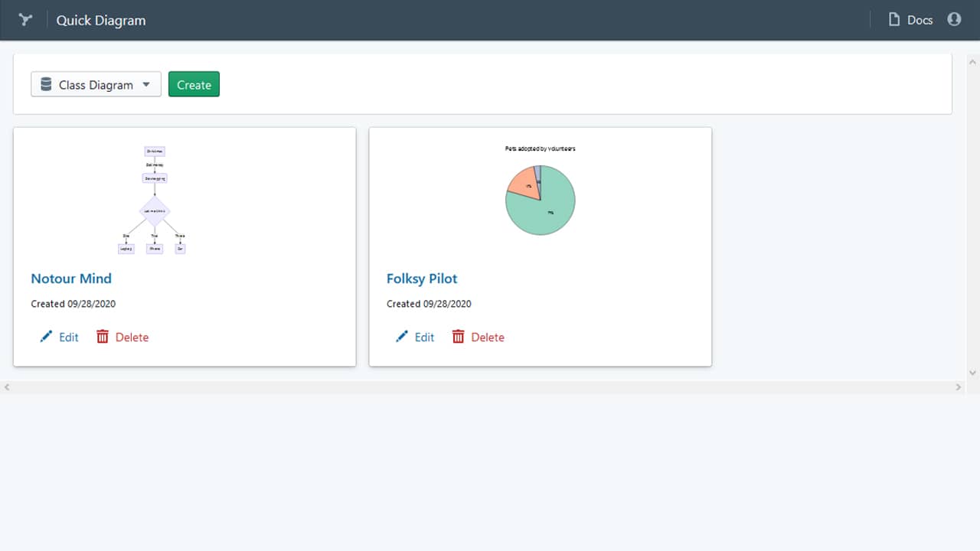This screenshot has width=980, height=551.
Task: Open the user account avatar icon
Action: [x=954, y=19]
